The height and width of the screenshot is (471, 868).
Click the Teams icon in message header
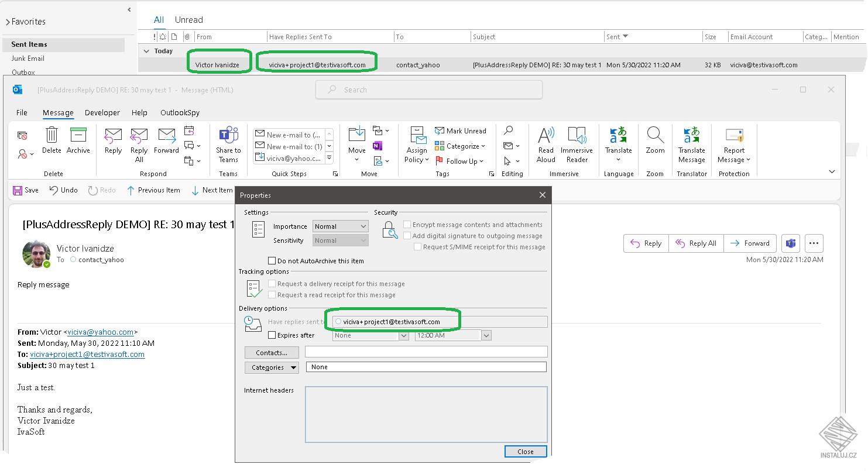[790, 243]
